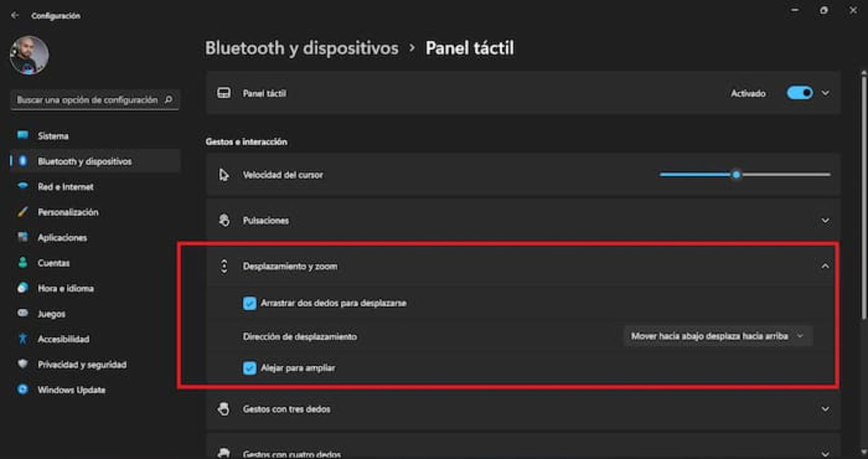Viewport: 868px width, 459px height.
Task: Expand the Pulsaciones section
Action: (825, 220)
